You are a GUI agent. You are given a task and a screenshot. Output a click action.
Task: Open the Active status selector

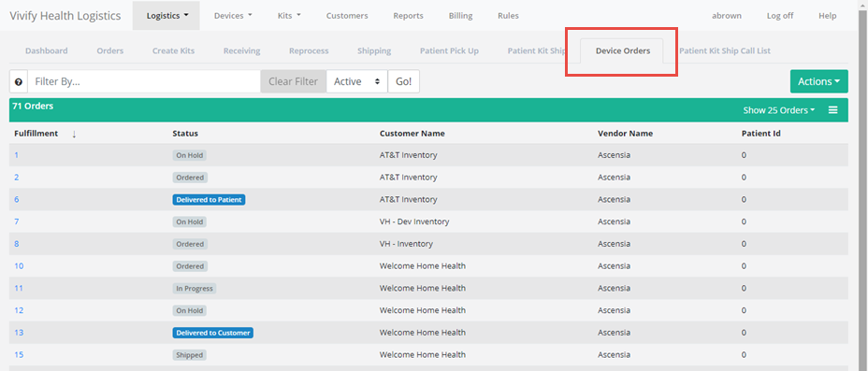[x=357, y=81]
